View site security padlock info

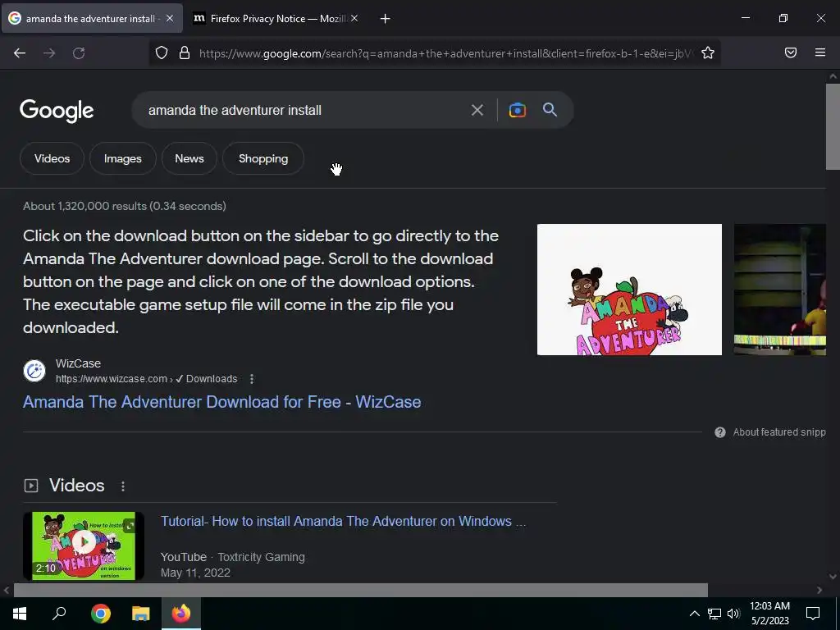click(x=185, y=52)
